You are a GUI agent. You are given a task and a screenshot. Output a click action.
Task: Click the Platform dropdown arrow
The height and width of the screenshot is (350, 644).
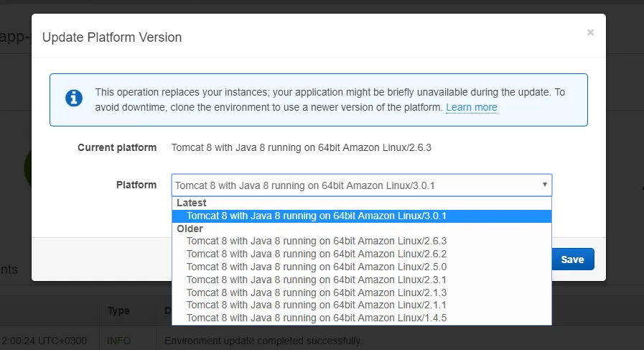545,185
